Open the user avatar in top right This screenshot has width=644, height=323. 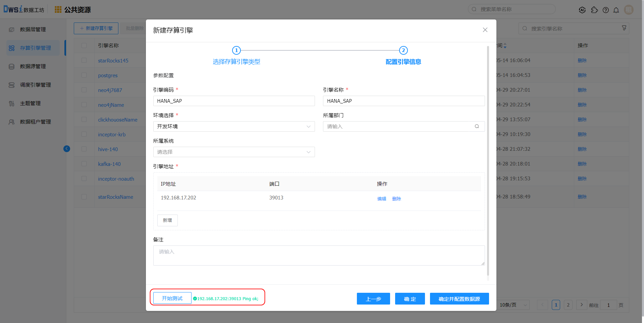pos(629,10)
